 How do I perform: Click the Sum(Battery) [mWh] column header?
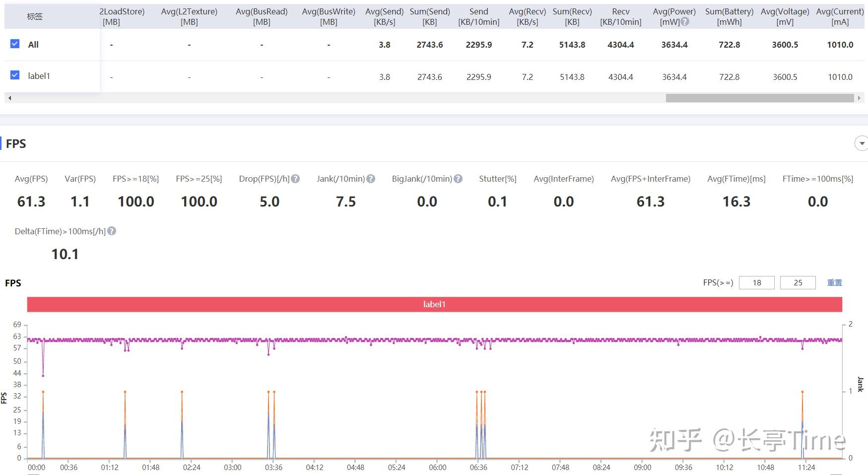click(729, 16)
